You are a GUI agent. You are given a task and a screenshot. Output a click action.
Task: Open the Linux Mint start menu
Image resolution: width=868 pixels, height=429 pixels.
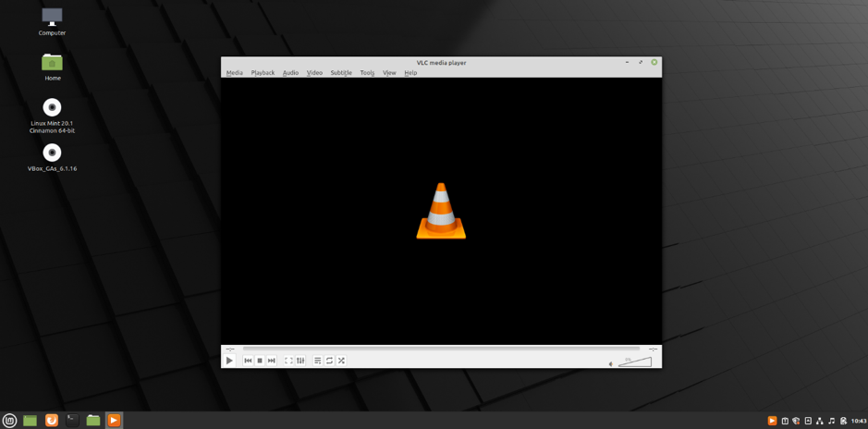[10, 421]
